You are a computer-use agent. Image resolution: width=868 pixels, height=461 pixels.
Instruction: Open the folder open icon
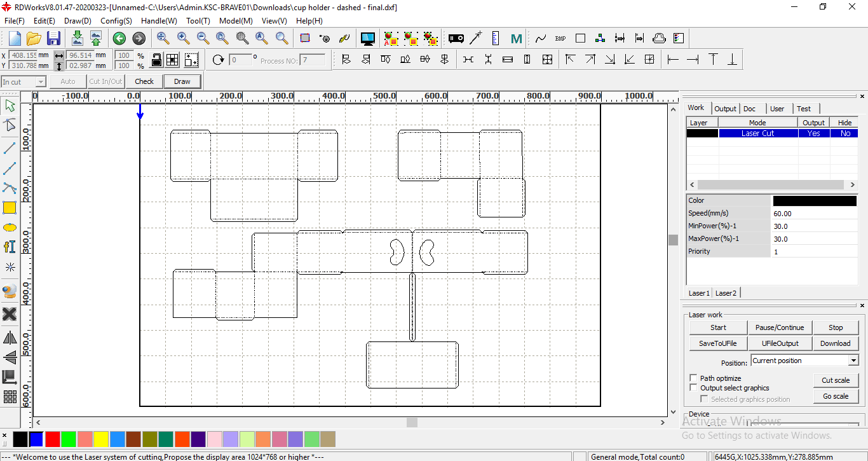pos(34,38)
